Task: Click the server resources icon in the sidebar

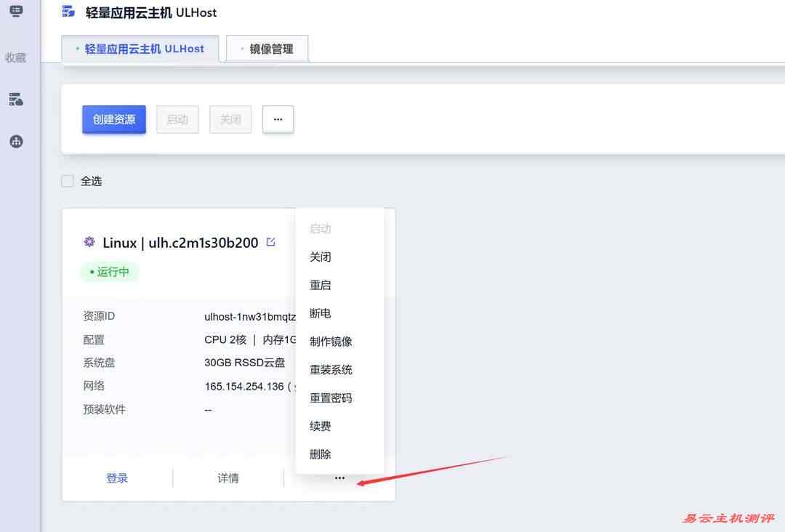Action: coord(16,99)
